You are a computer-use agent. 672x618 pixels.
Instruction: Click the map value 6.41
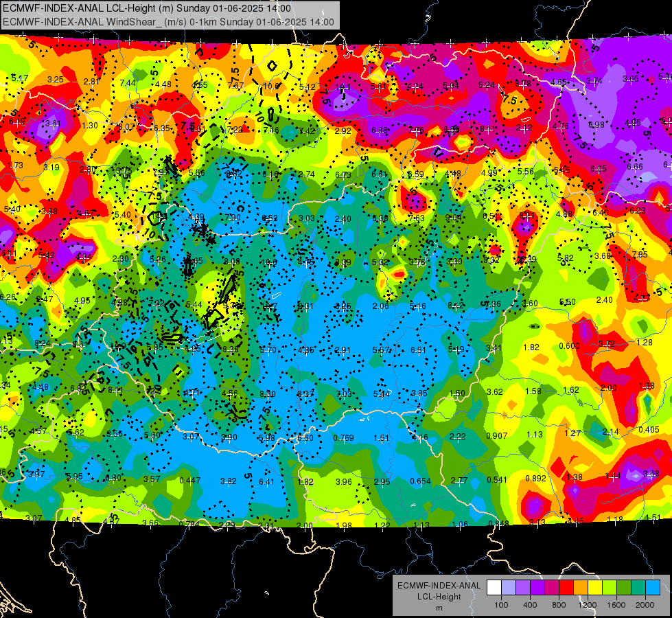(266, 482)
